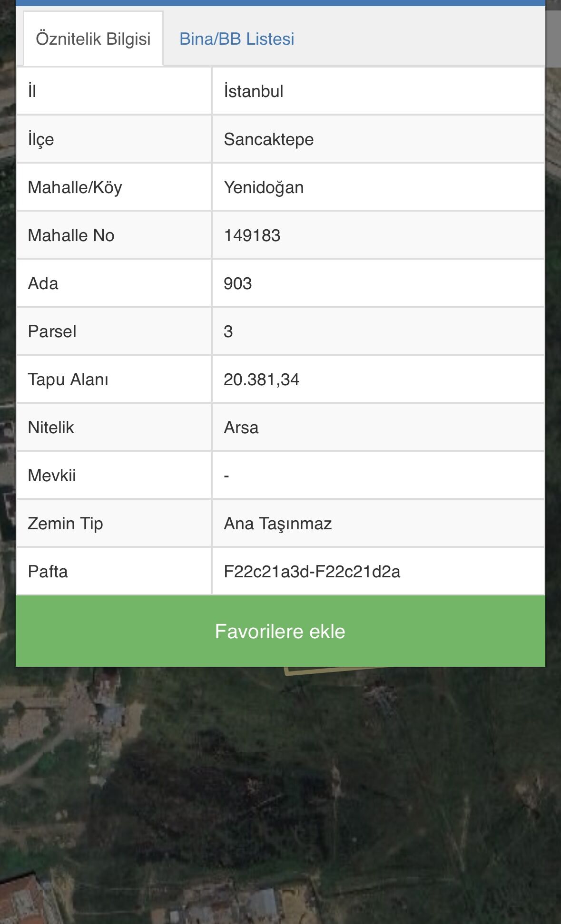
Task: Click the Pafta value F22c21a3d-F22c21d2a
Action: pos(312,572)
